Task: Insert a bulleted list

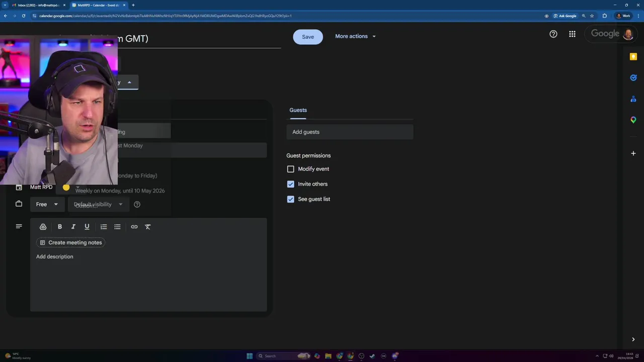Action: (x=117, y=227)
